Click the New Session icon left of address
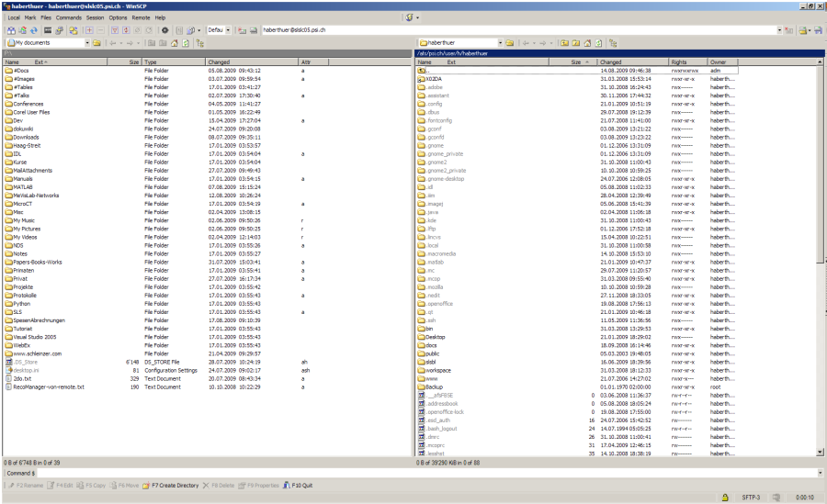Image resolution: width=827 pixels, height=504 pixels. (x=242, y=30)
